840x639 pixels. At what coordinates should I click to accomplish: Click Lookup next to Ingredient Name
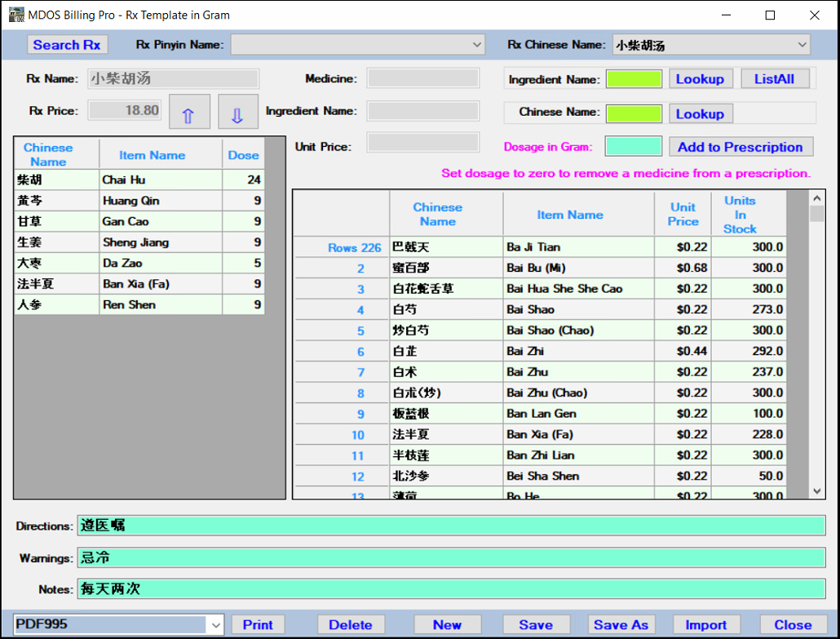(701, 78)
